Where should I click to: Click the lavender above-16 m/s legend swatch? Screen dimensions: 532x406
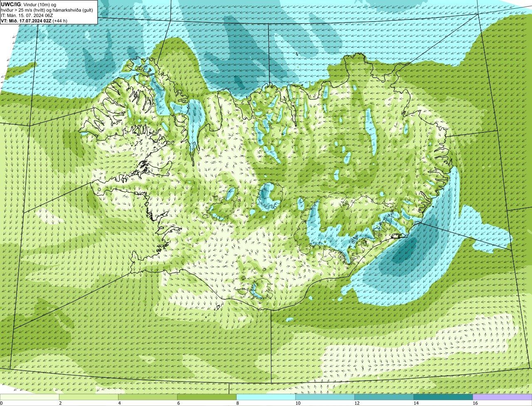502,397
